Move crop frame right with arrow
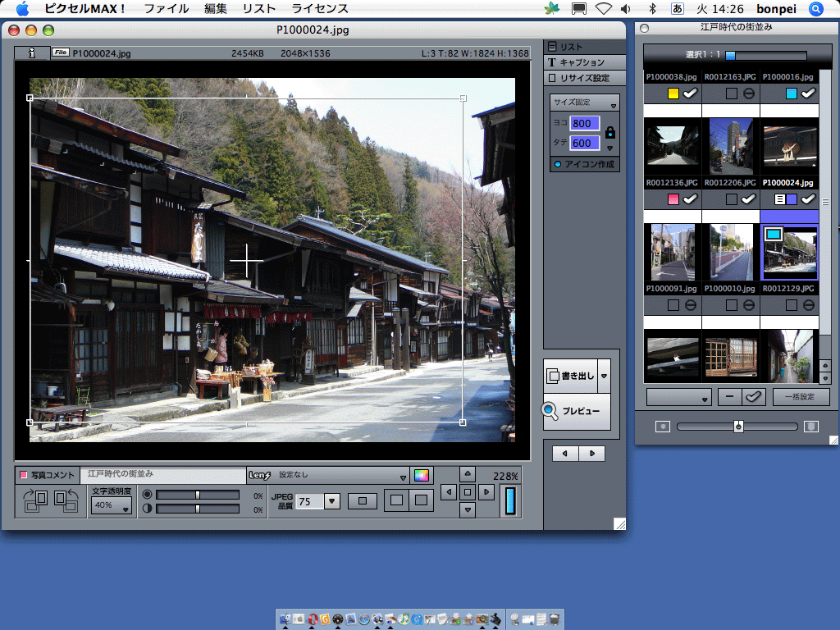 click(x=486, y=492)
